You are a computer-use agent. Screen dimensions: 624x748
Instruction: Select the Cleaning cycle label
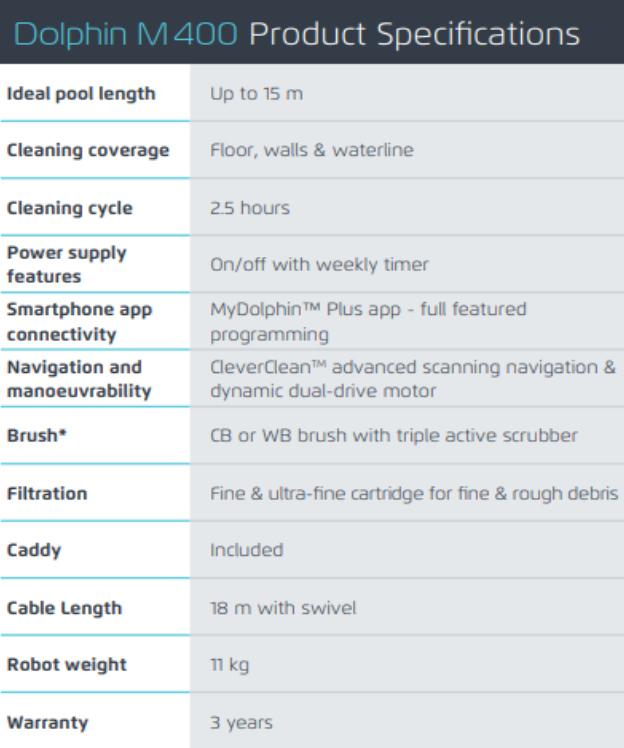69,208
